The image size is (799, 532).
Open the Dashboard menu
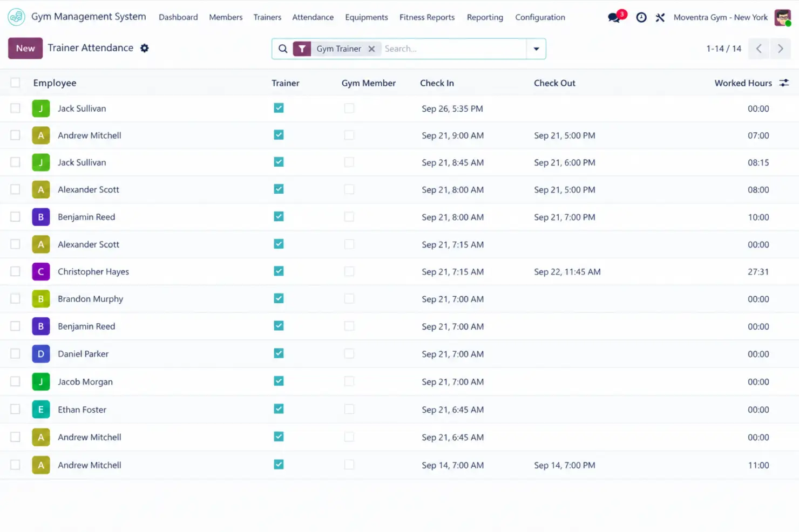pos(178,17)
